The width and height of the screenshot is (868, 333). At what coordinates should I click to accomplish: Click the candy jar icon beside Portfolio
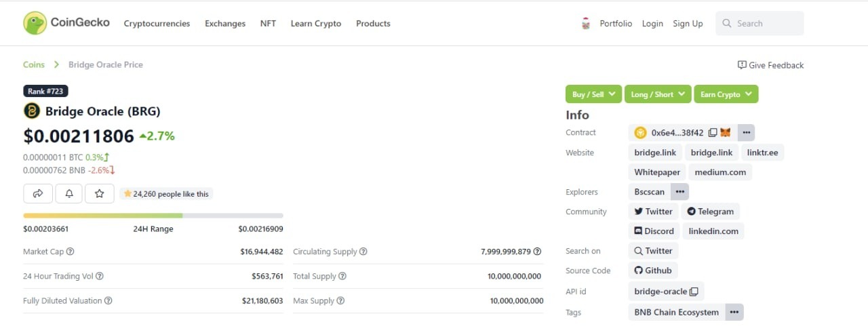click(586, 24)
